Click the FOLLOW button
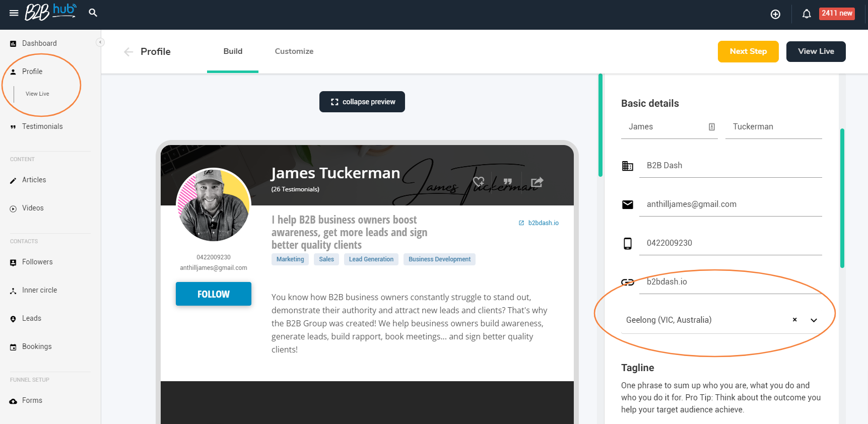 (x=214, y=294)
